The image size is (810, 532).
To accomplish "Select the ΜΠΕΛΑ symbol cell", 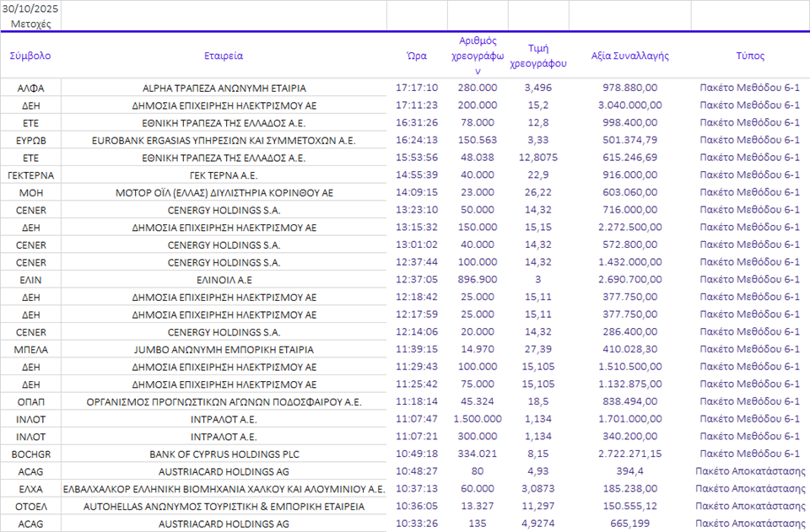I will tap(30, 349).
